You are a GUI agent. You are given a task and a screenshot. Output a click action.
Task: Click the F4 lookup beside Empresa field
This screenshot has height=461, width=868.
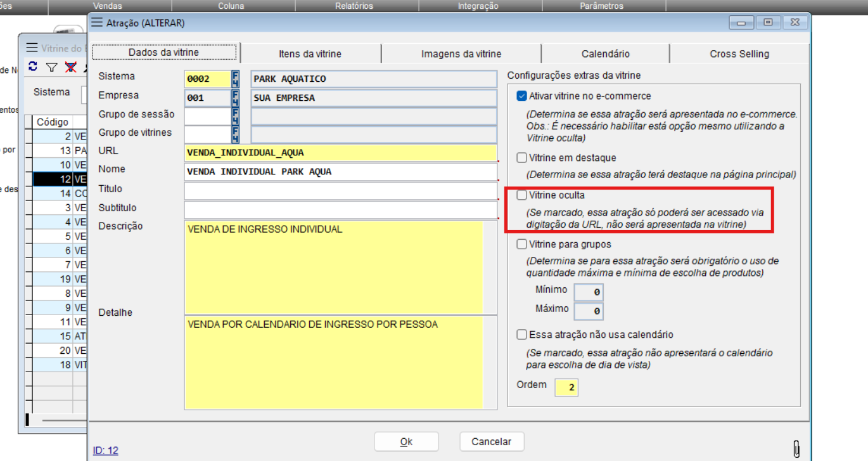pyautogui.click(x=236, y=98)
